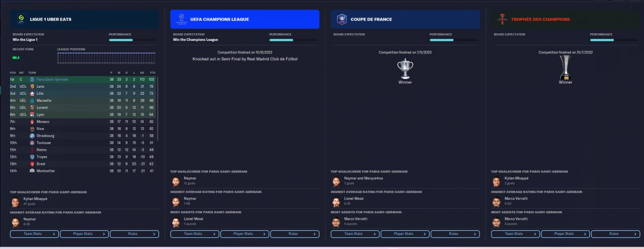This screenshot has height=249, width=644.
Task: Open Team Stats for UEFA Champions League
Action: click(195, 234)
